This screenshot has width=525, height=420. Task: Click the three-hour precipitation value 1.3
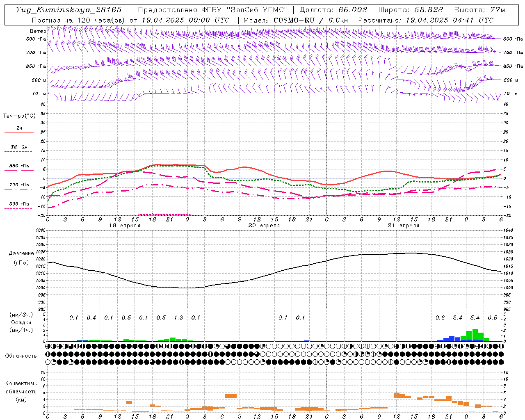178,317
